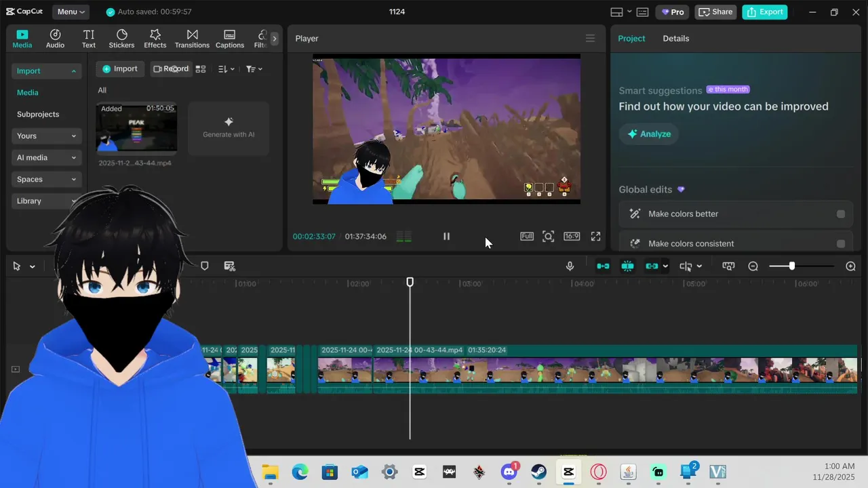This screenshot has width=868, height=488.
Task: Select the Media panel tab
Action: click(22, 39)
